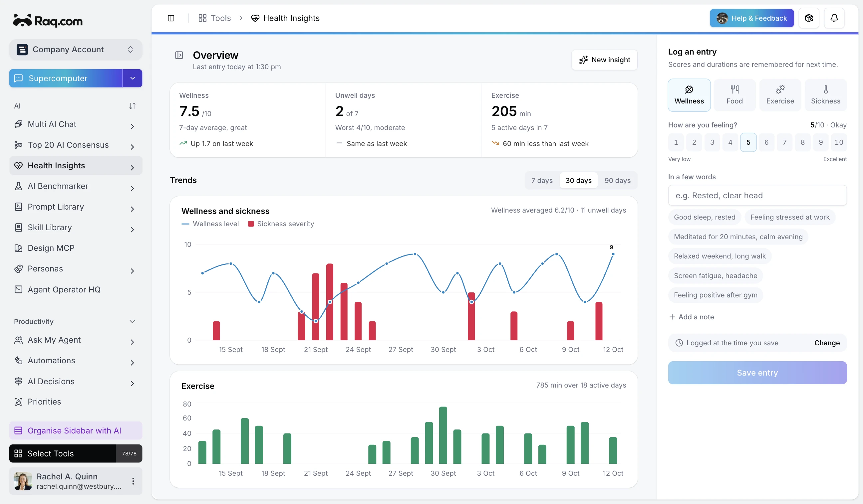The image size is (863, 504).
Task: Click the Skill Library icon
Action: click(19, 228)
